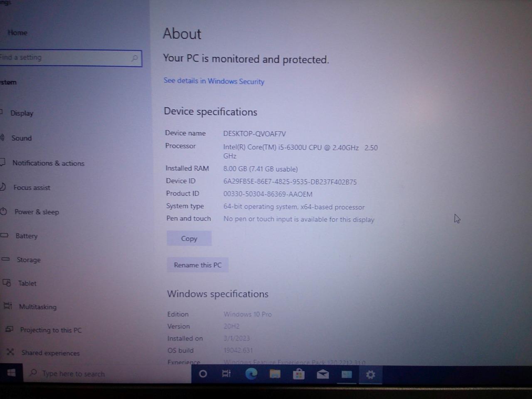Screen dimensions: 532x399
Task: Open Microsoft Store from taskbar
Action: [298, 374]
